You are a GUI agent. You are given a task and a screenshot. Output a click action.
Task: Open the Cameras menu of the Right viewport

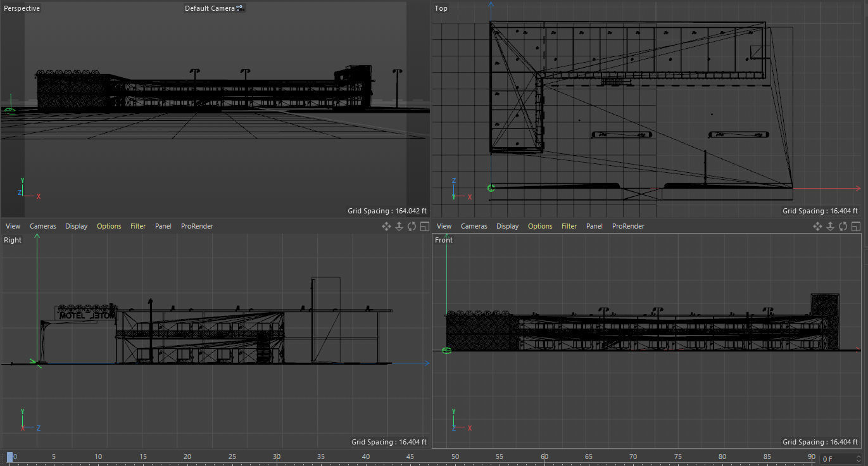click(x=43, y=226)
